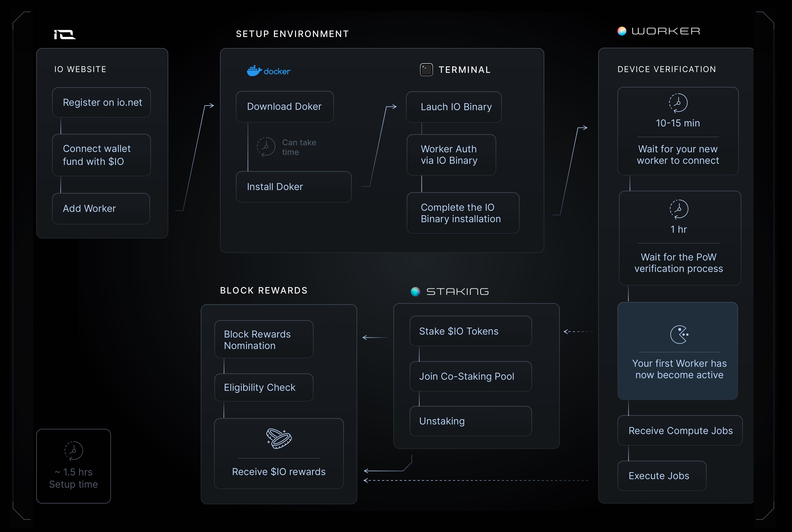Click Stake $IO Tokens
Viewport: 792px width, 532px height.
click(x=470, y=331)
